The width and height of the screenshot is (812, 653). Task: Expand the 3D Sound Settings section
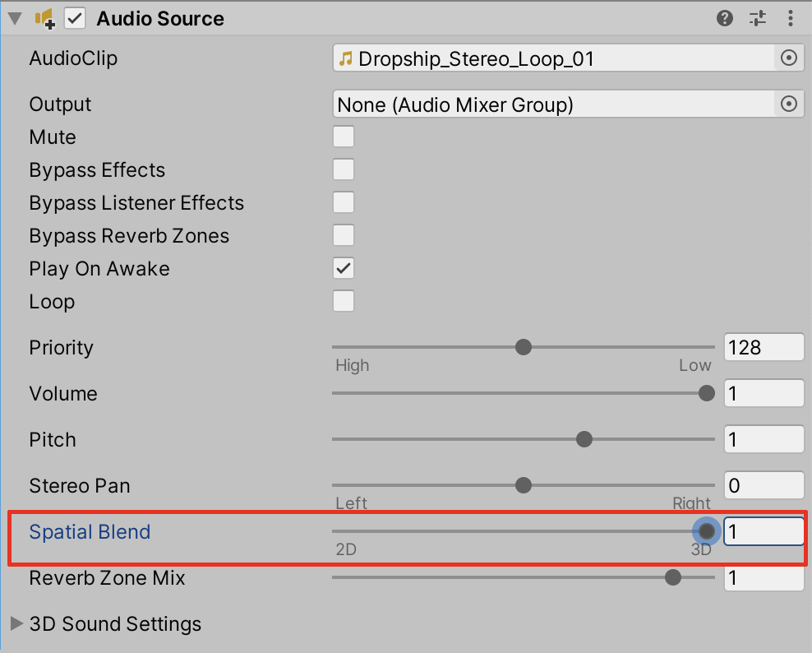pyautogui.click(x=16, y=623)
